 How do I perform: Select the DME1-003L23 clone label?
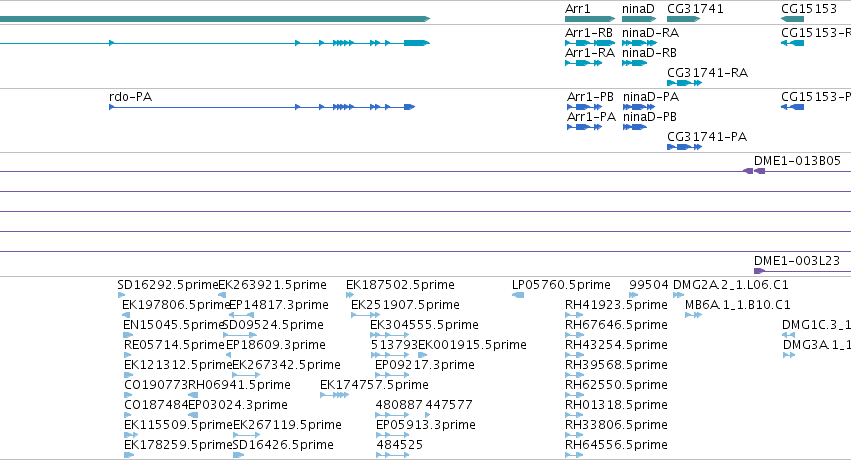click(x=797, y=260)
